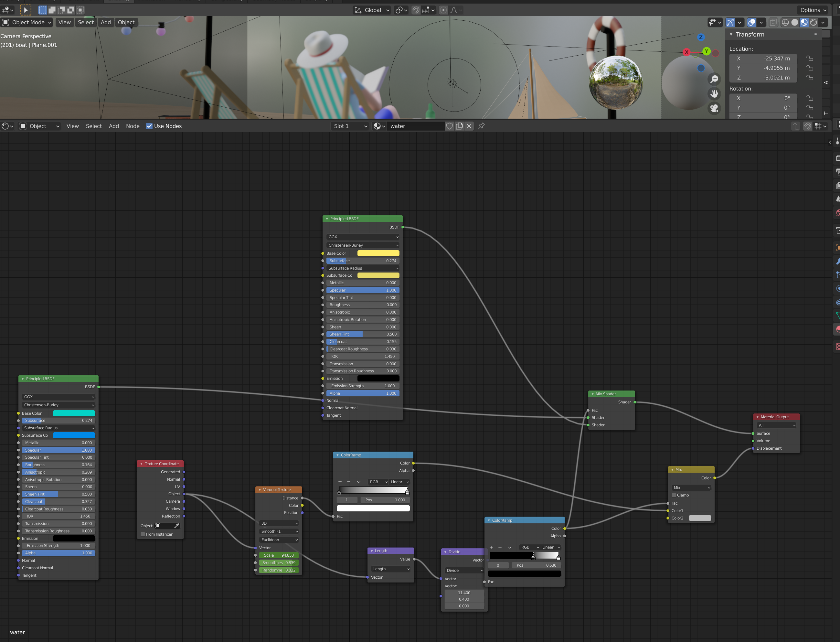Uncheck the Use Nodes checkbox
The image size is (840, 642).
149,126
